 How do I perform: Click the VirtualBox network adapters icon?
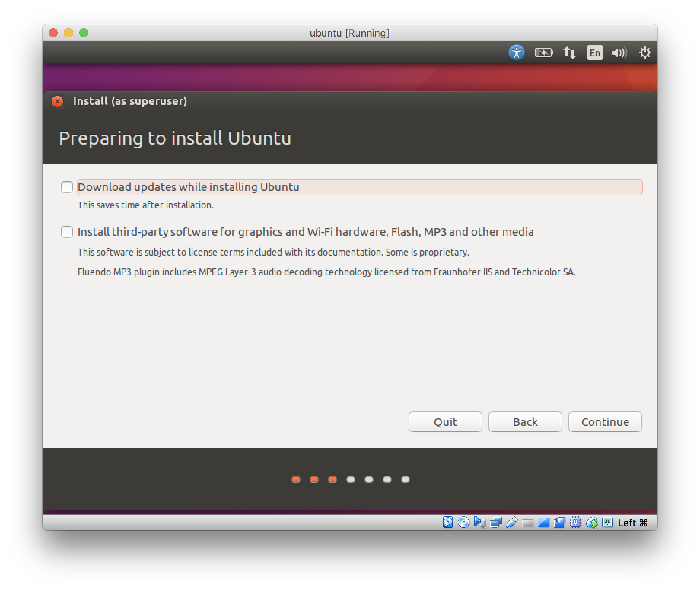[x=496, y=523]
